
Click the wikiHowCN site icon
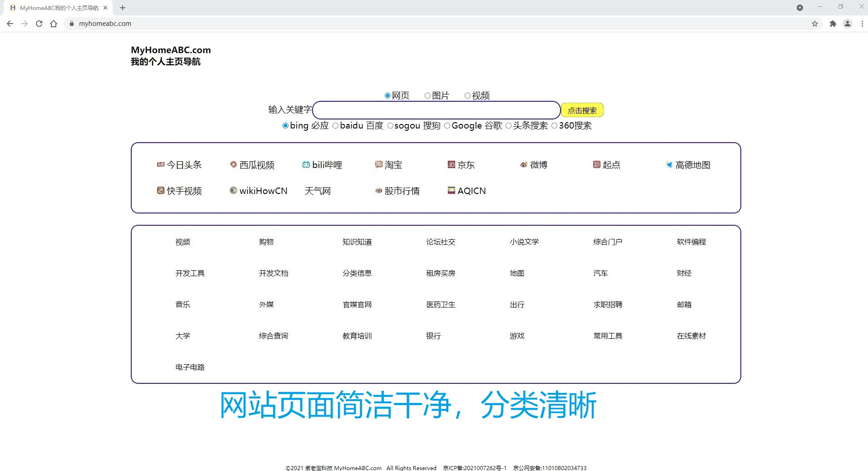[233, 191]
